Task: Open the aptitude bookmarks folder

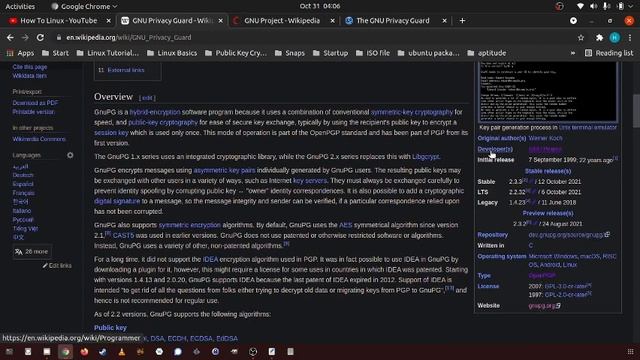Action: click(487, 53)
